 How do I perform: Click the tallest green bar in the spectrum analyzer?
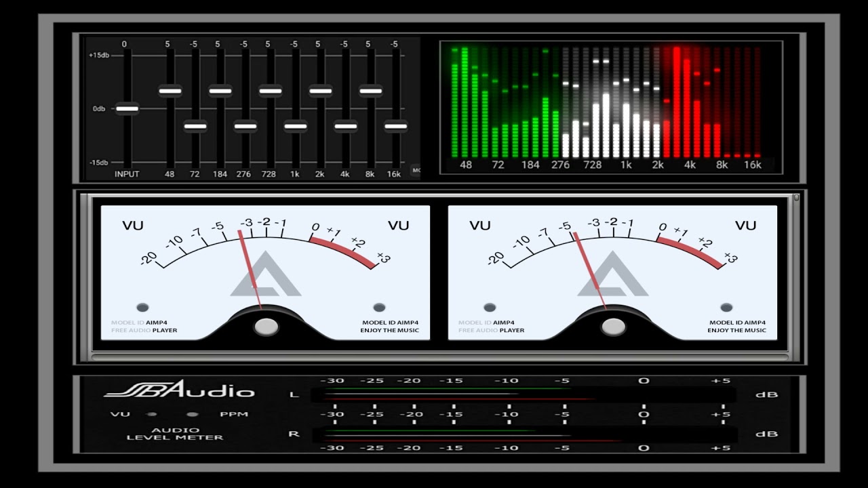tap(465, 103)
